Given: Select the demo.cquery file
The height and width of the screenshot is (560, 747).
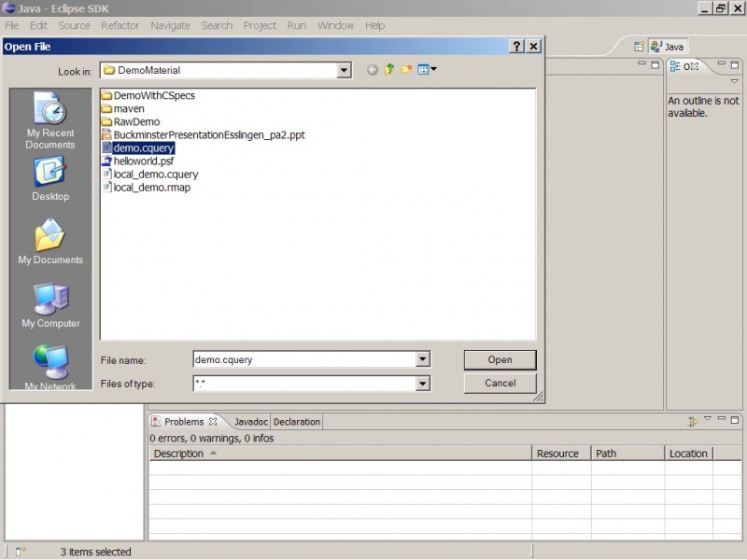Looking at the screenshot, I should tap(138, 148).
